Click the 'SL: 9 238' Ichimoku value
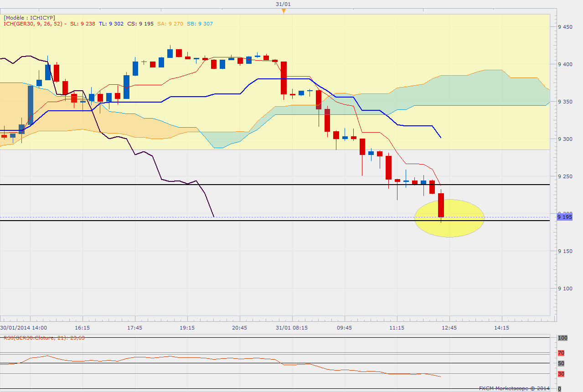This screenshot has height=392, width=583. click(83, 24)
